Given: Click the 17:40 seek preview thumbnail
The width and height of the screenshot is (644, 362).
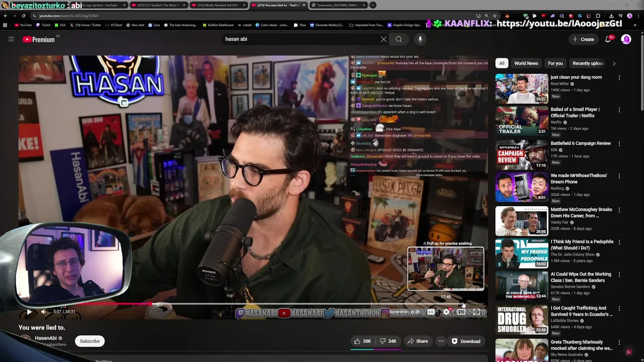Looking at the screenshot, I should [x=446, y=268].
